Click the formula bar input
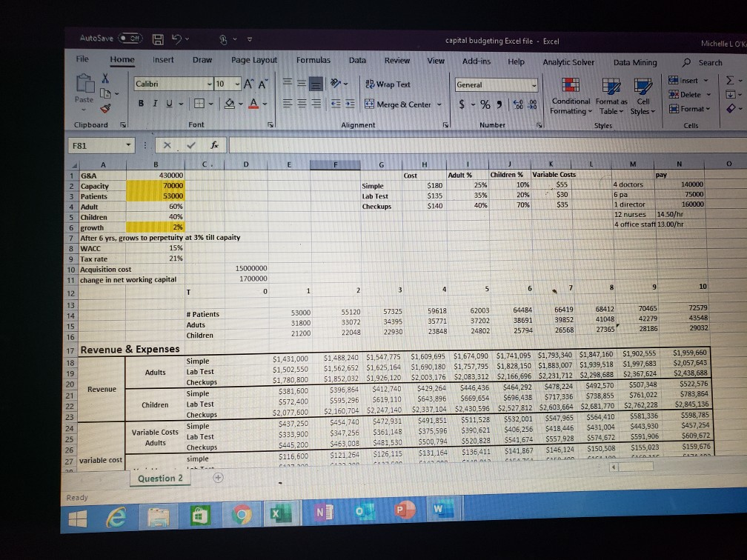Viewport: 747px width, 560px height. [x=486, y=146]
